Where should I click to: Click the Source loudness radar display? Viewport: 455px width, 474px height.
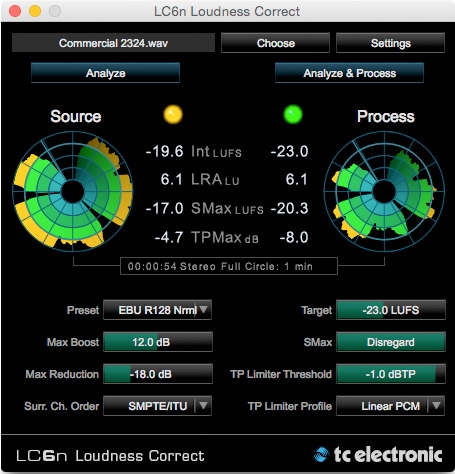pyautogui.click(x=73, y=191)
